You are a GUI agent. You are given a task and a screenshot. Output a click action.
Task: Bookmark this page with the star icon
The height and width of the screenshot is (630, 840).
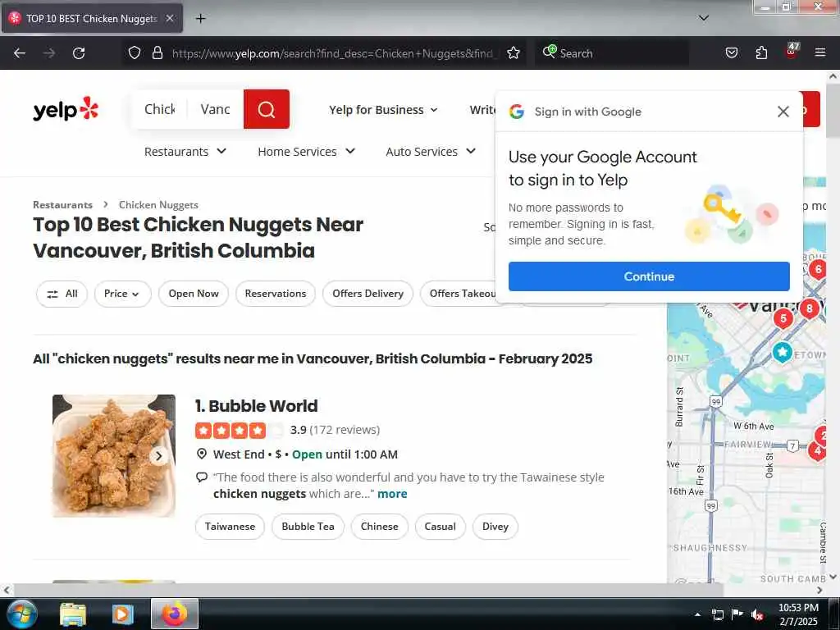coord(514,53)
